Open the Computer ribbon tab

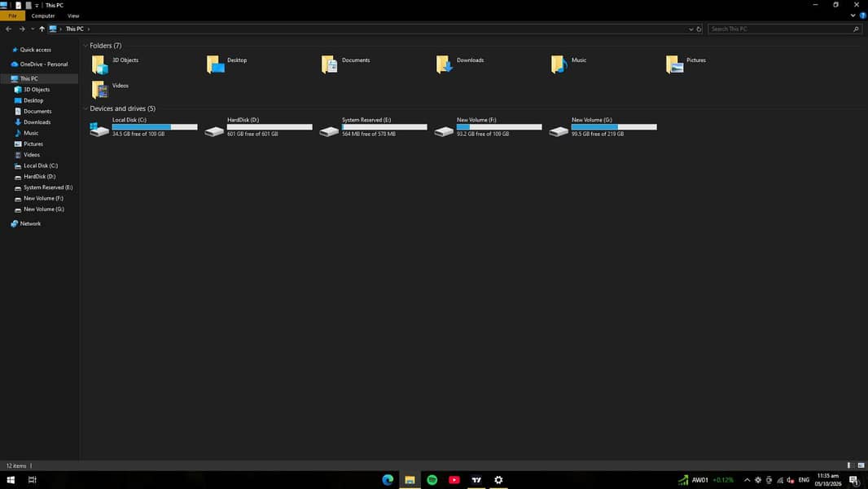(43, 16)
